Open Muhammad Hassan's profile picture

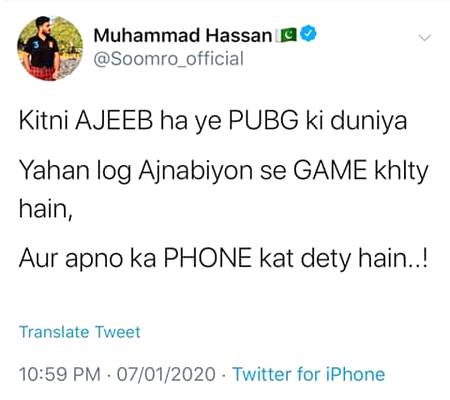click(50, 49)
